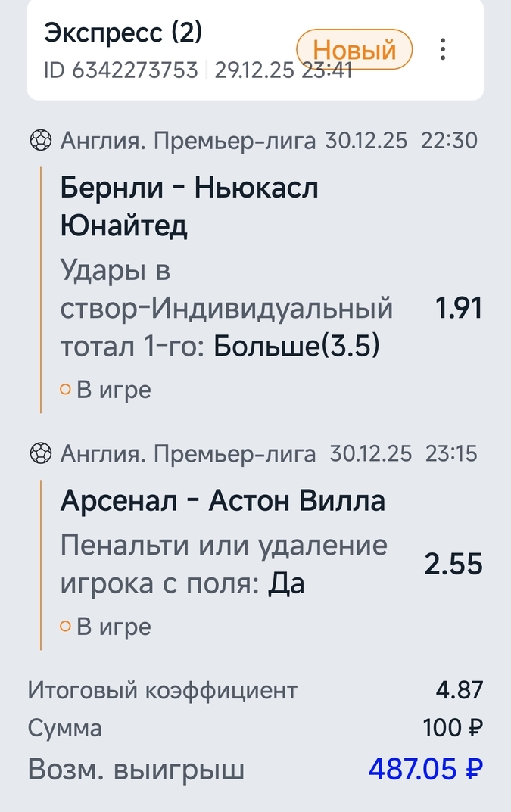Image resolution: width=511 pixels, height=812 pixels.
Task: Click the total odds value 4.87
Action: coord(459,690)
